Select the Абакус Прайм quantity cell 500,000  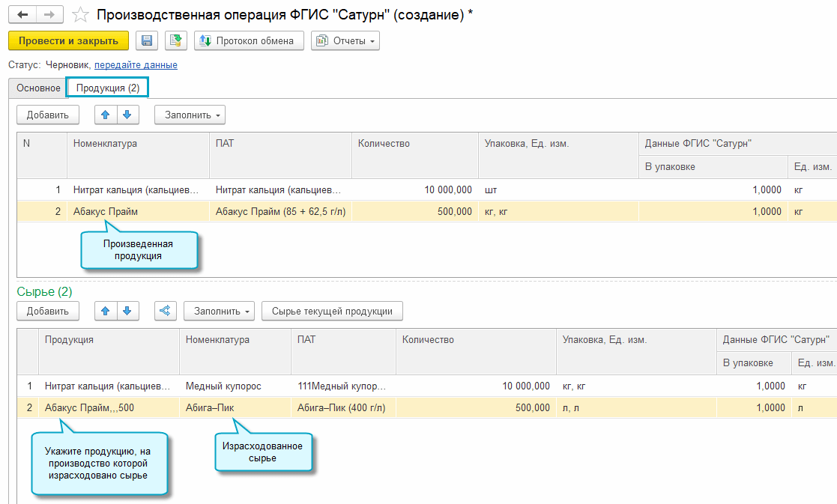[415, 212]
